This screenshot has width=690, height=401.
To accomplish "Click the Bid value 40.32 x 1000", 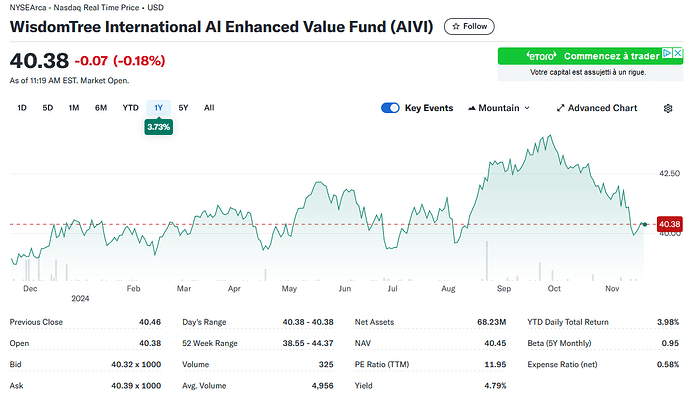I will click(136, 364).
